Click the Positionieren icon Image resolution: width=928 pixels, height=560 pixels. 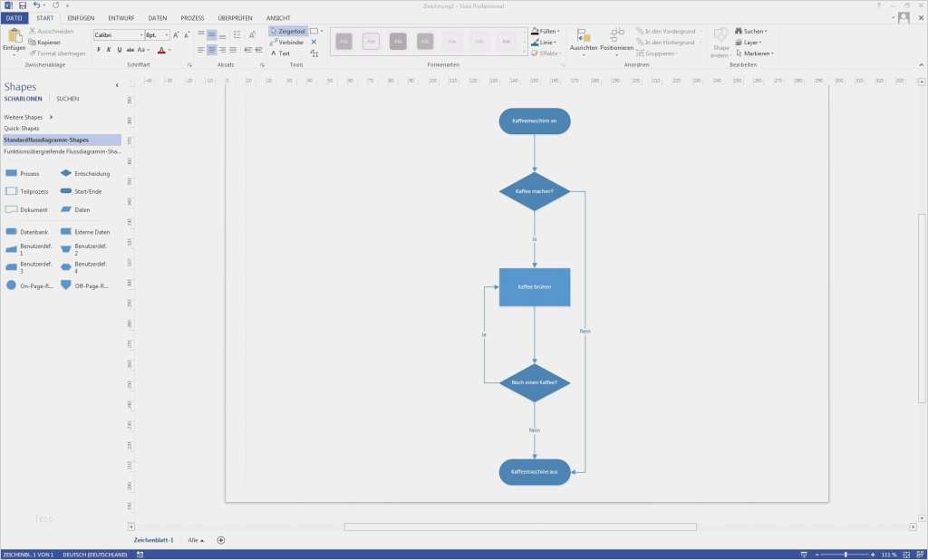click(617, 39)
